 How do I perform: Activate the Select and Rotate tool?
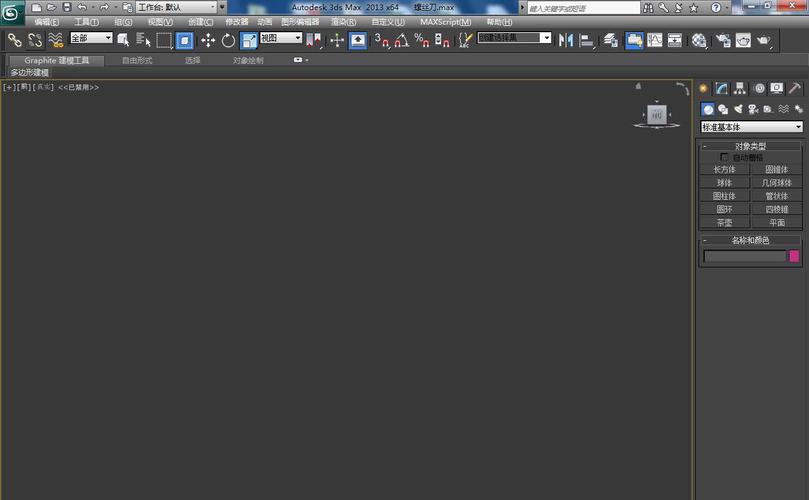[228, 40]
